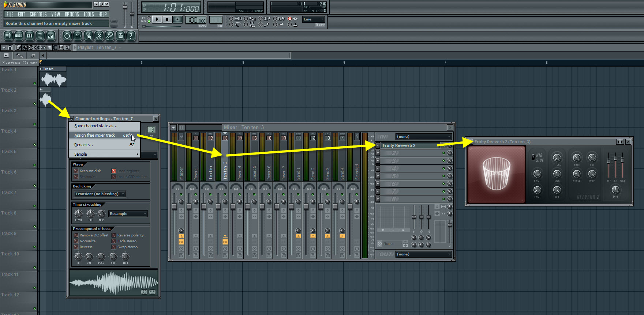The image size is (644, 315).
Task: Select the playlist mute tool
Action: [x=37, y=48]
